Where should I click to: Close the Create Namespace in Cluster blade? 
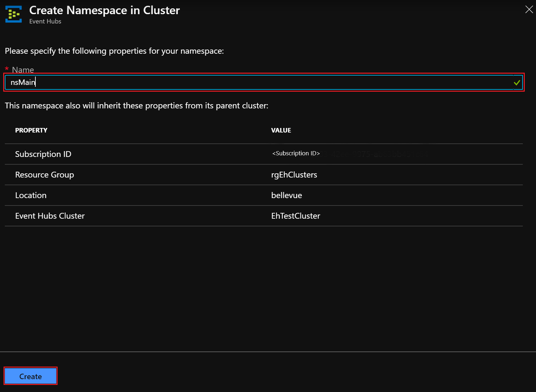[x=529, y=9]
